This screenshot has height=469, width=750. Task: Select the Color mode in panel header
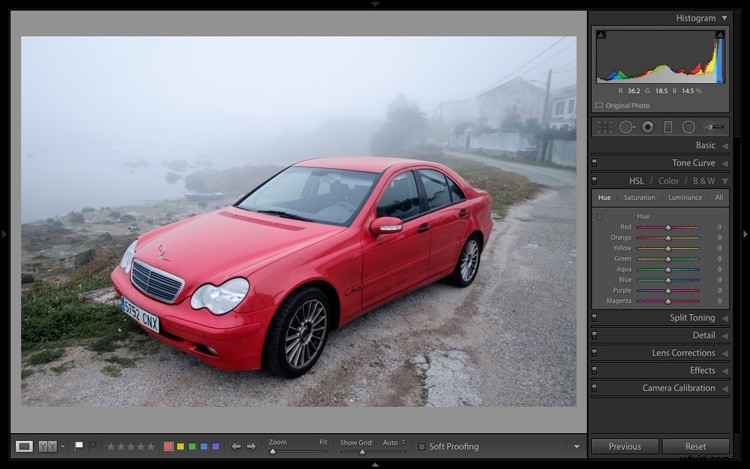click(668, 181)
